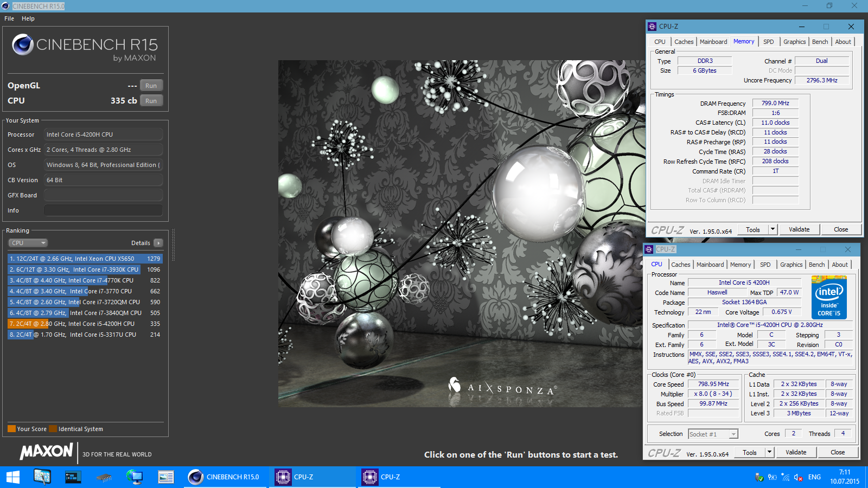Viewport: 868px width, 488px height.
Task: Click Validate in the lower CPU-Z window
Action: click(x=796, y=452)
